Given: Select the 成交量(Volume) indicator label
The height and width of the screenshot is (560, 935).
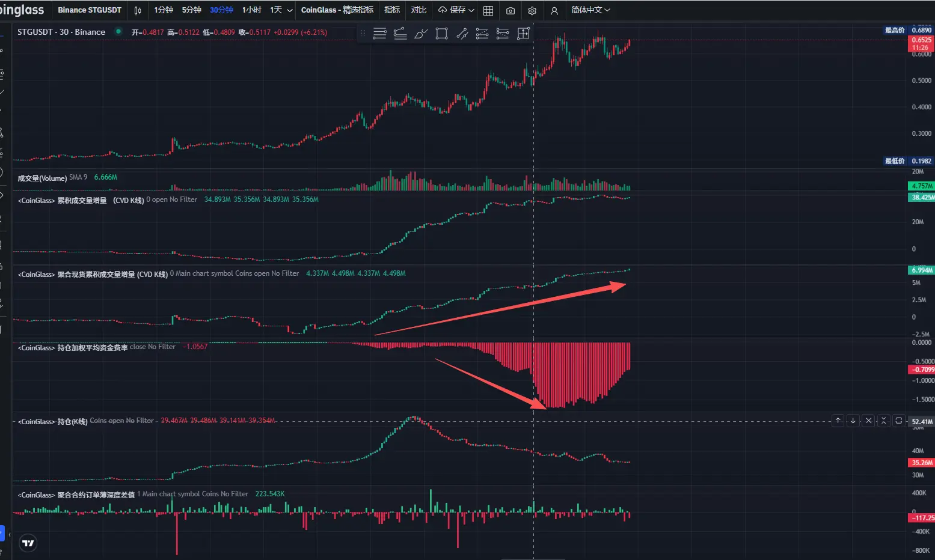Looking at the screenshot, I should [x=42, y=178].
